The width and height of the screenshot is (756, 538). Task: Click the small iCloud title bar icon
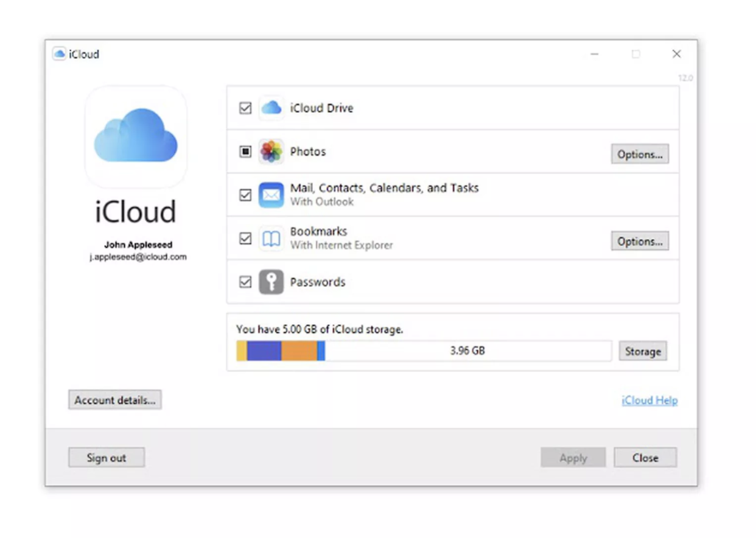tap(59, 54)
